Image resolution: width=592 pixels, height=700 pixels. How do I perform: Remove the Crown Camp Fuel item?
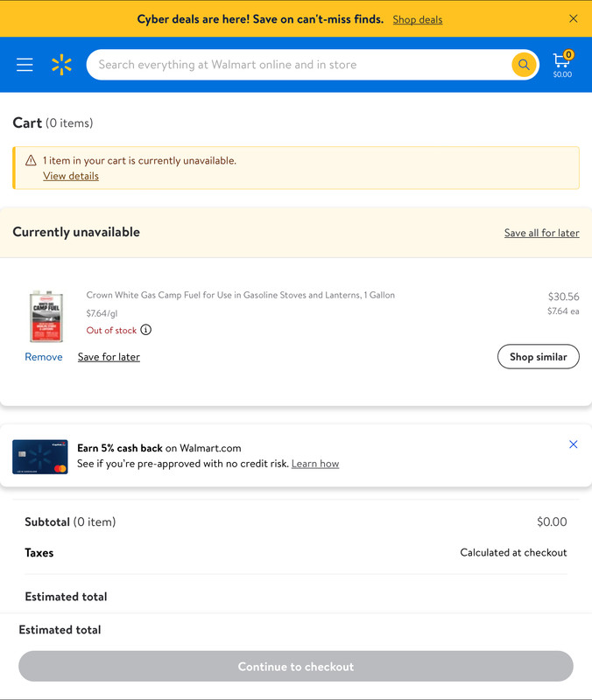click(44, 357)
